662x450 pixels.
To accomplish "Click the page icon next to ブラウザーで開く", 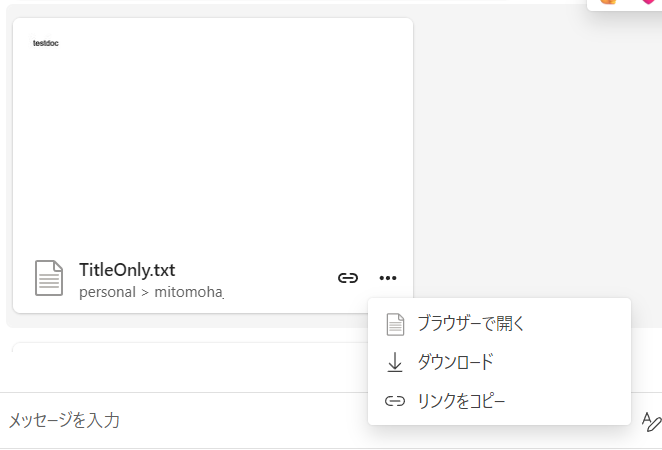I will click(x=395, y=324).
